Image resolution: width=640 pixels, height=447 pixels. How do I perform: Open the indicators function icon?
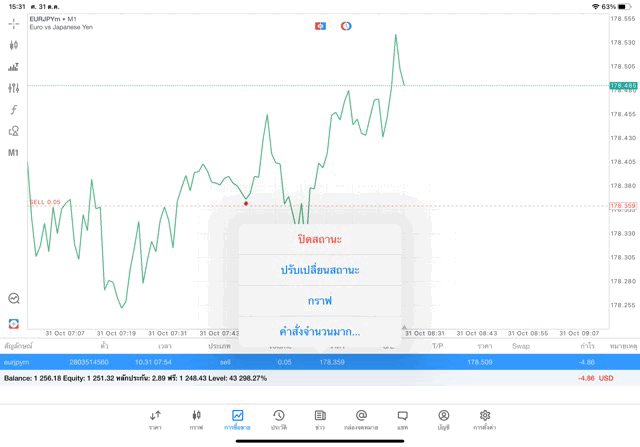click(x=13, y=109)
